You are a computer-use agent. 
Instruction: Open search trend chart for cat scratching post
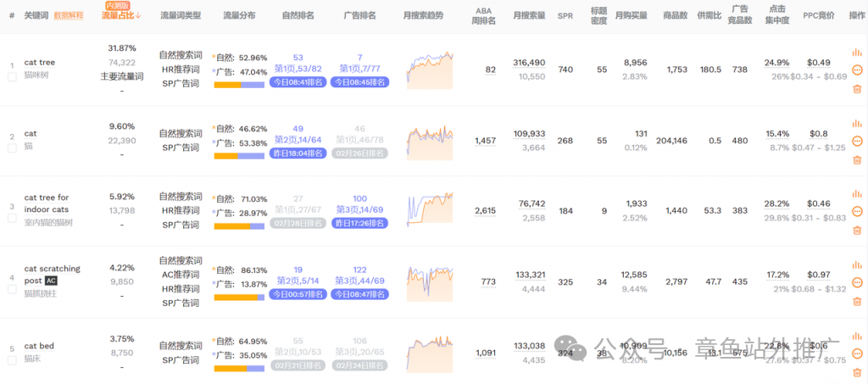coord(430,282)
